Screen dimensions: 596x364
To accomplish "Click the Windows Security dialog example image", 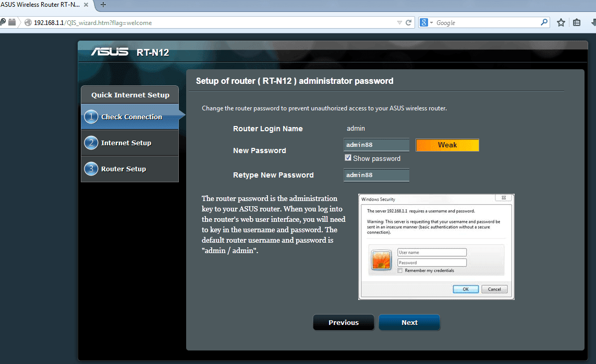I will pos(436,247).
